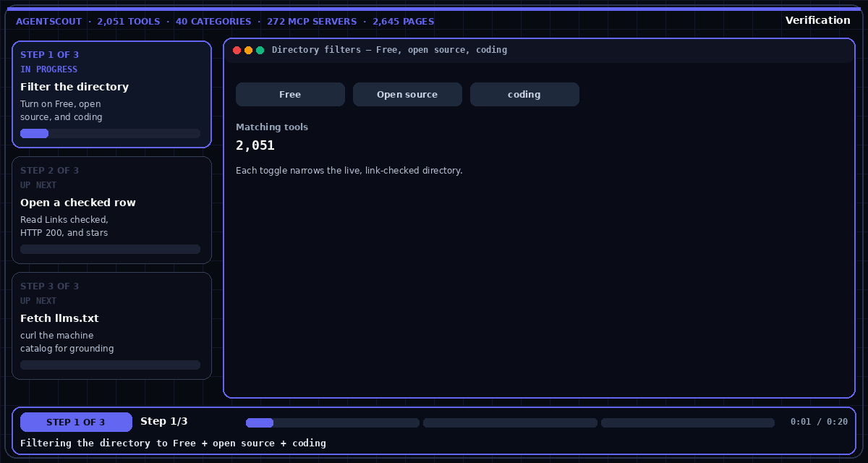Click the yellow minimize dot of Directory filters window
The height and width of the screenshot is (463, 868).
[248, 51]
